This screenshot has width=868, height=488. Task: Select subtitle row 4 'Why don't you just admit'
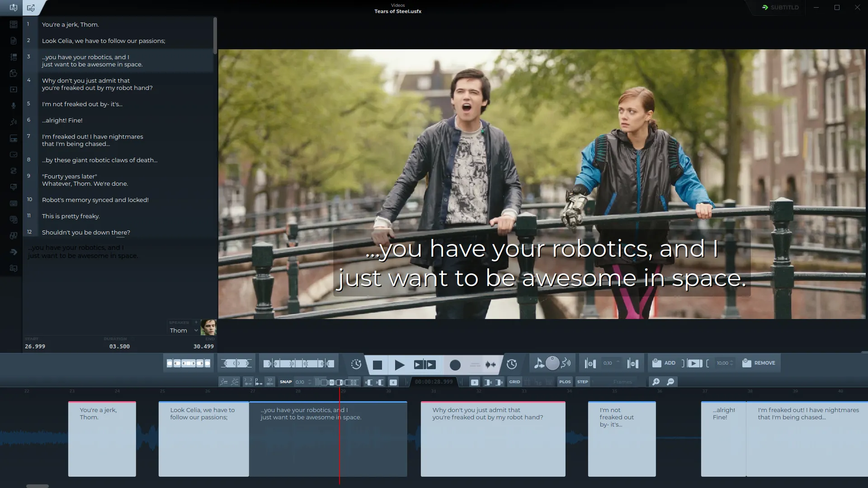click(118, 84)
